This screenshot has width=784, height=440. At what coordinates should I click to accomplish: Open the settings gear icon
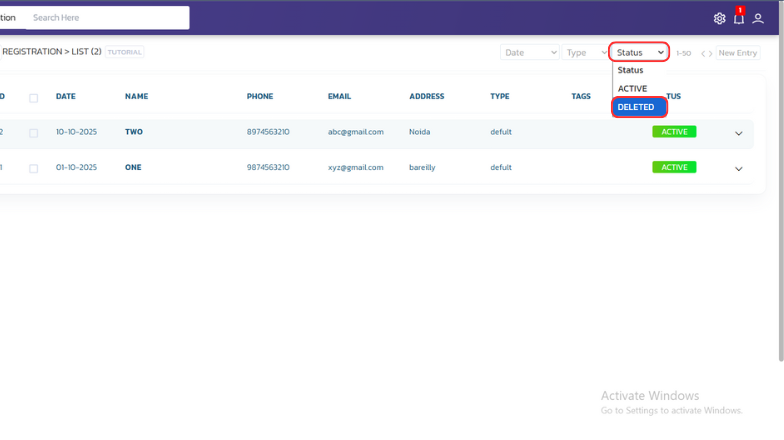719,18
